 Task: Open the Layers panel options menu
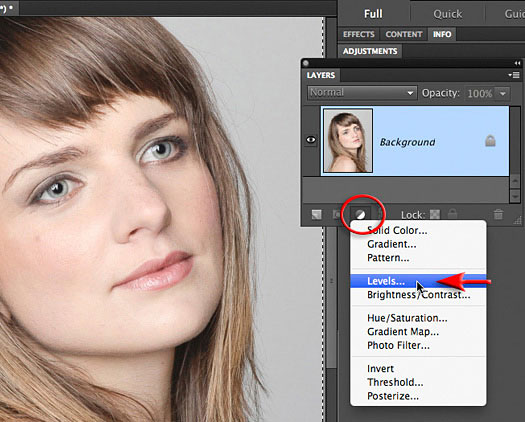click(514, 75)
